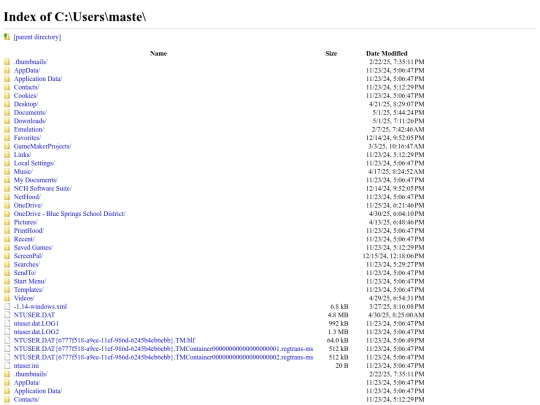
Task: Click the folder icon beside Saved Games
Action: [7, 248]
